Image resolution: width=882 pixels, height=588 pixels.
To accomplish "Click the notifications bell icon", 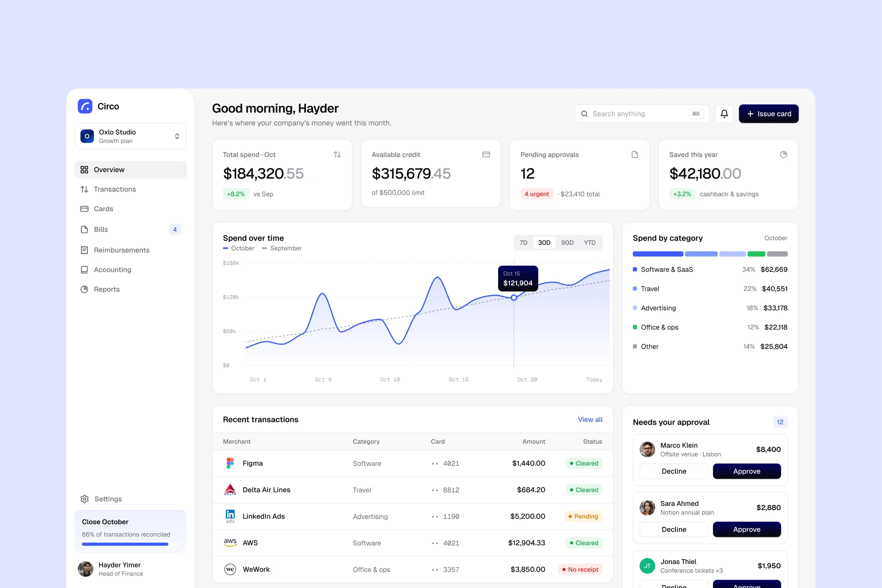I will (x=724, y=114).
